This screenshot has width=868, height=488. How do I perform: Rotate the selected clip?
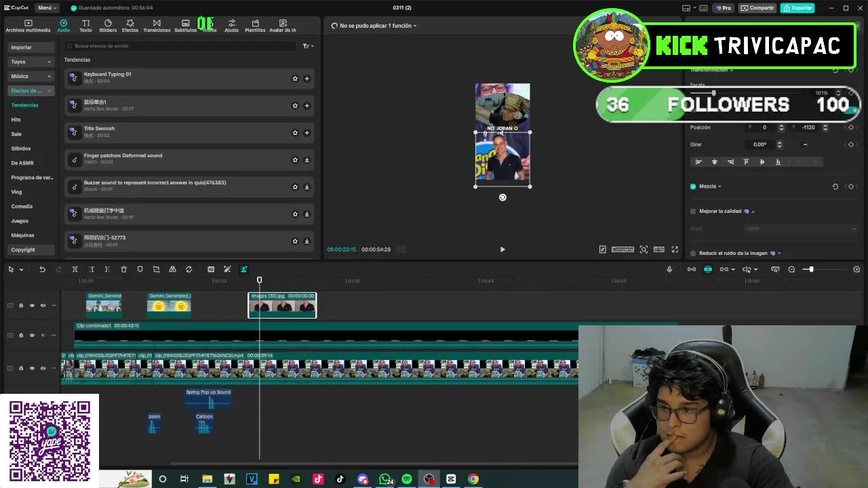(189, 269)
